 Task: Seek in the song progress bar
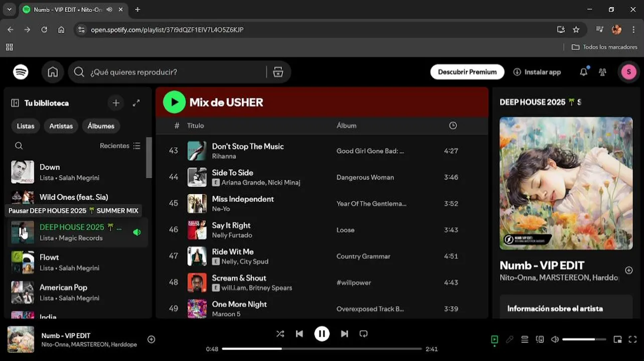[x=321, y=349]
